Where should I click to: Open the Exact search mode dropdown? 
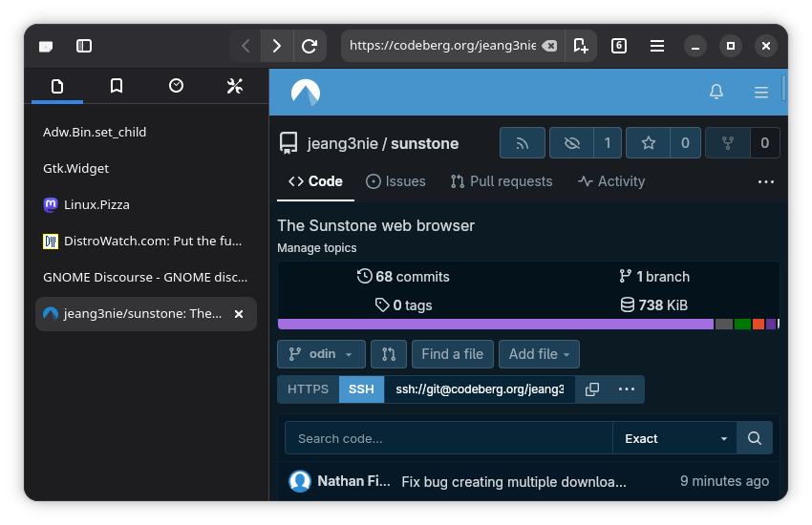[674, 438]
